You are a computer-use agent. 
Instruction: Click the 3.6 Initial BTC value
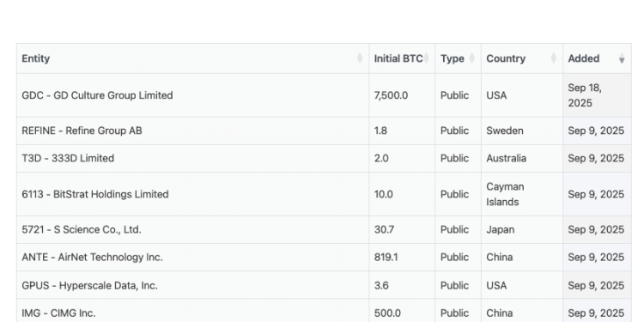[x=381, y=285]
